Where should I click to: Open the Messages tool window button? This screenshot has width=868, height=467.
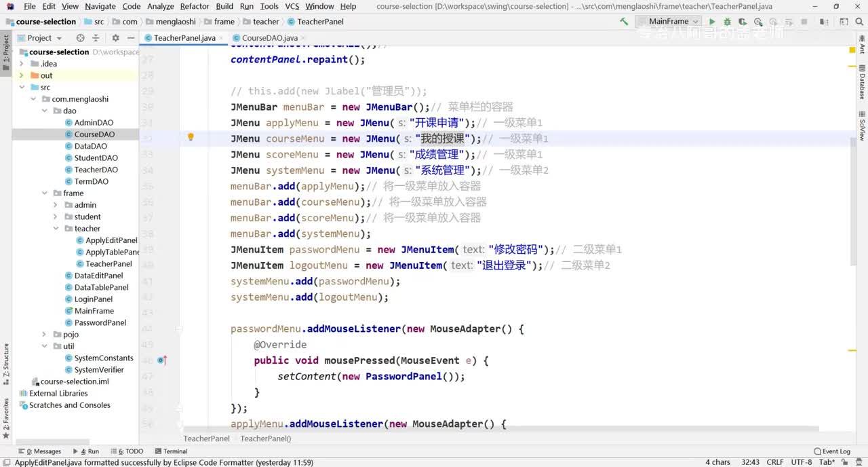point(40,451)
